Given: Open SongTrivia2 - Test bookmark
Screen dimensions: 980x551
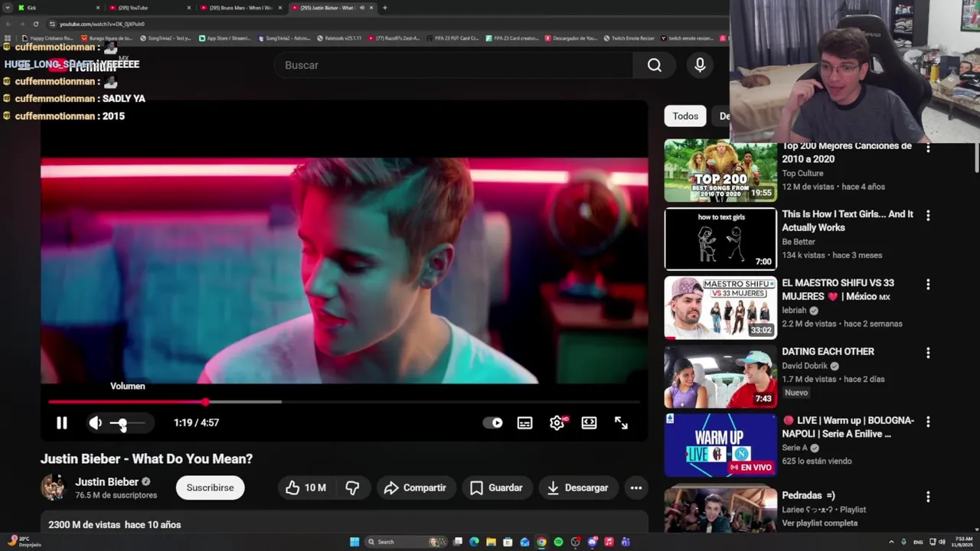Looking at the screenshot, I should click(x=165, y=37).
